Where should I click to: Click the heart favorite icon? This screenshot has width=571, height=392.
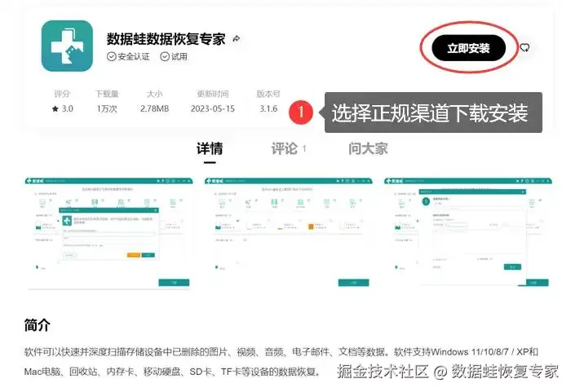click(x=525, y=48)
